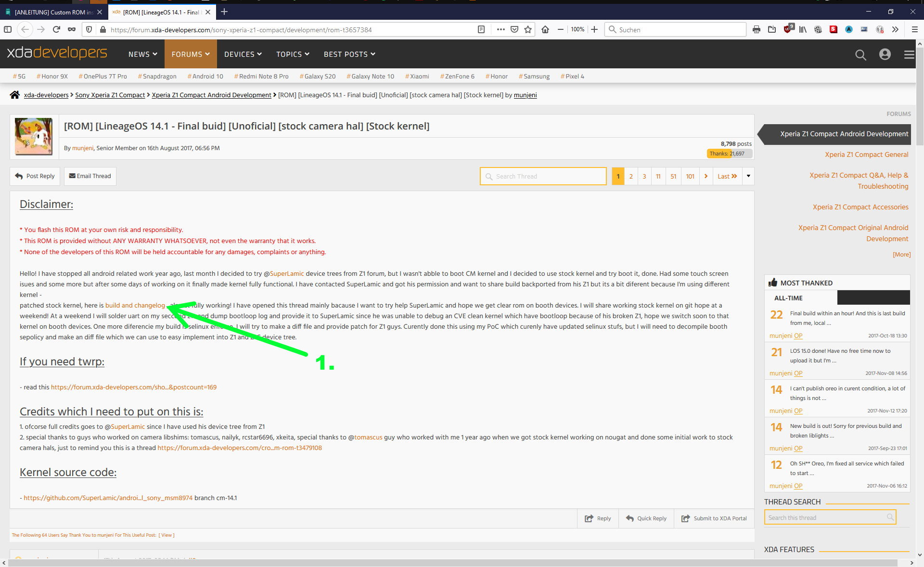Screen dimensions: 924x567
Task: Open the SuperLamic github kernel source link
Action: (x=108, y=498)
